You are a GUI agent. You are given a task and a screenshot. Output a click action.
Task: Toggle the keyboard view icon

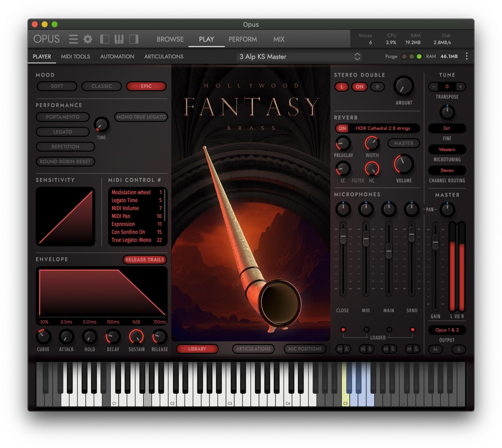pos(119,39)
